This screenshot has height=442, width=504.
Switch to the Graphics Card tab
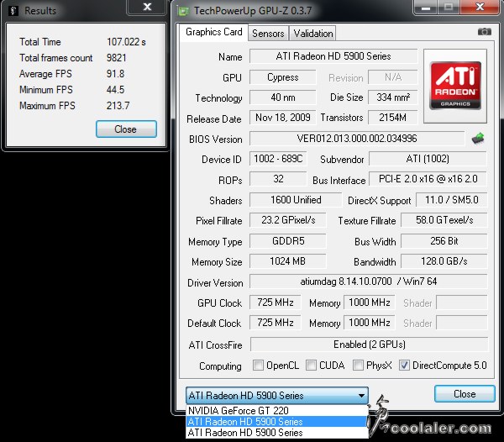click(214, 32)
